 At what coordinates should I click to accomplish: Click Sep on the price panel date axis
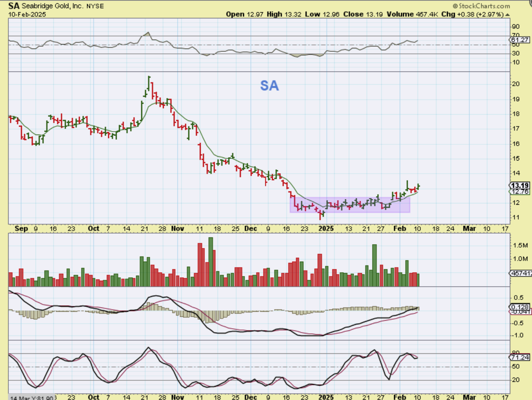coord(21,228)
